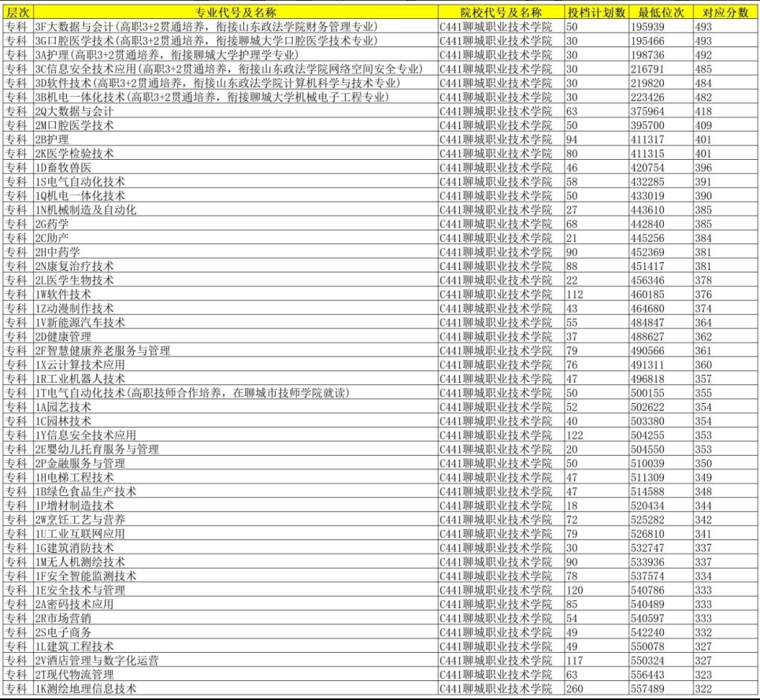This screenshot has width=760, height=700.
Task: Select the 3A护理 高职3+2 major cell
Action: [x=235, y=55]
